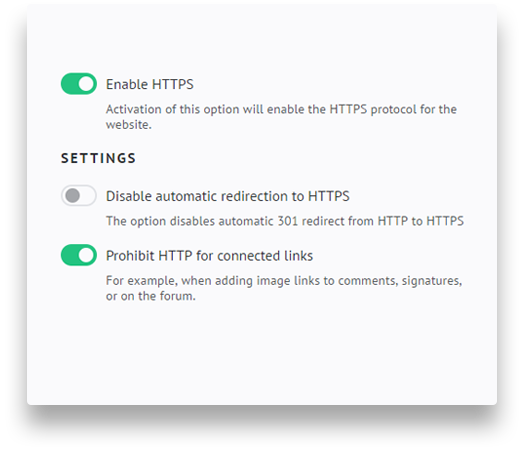Click the Prohibit HTTP for connected links label
Image resolution: width=524 pixels, height=453 pixels.
(x=210, y=256)
